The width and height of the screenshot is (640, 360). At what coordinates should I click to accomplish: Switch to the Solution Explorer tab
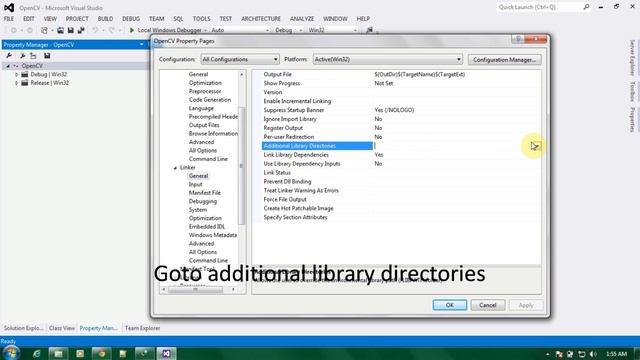23,328
